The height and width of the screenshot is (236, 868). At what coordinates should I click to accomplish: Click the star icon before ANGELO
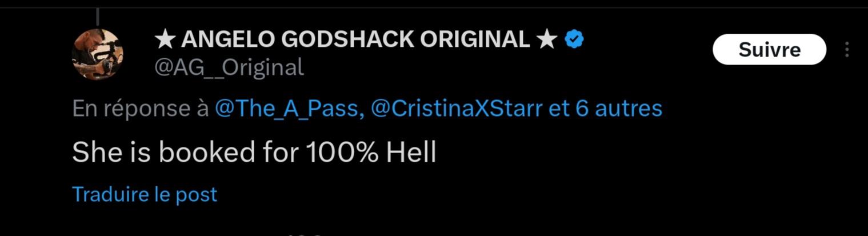[x=165, y=39]
